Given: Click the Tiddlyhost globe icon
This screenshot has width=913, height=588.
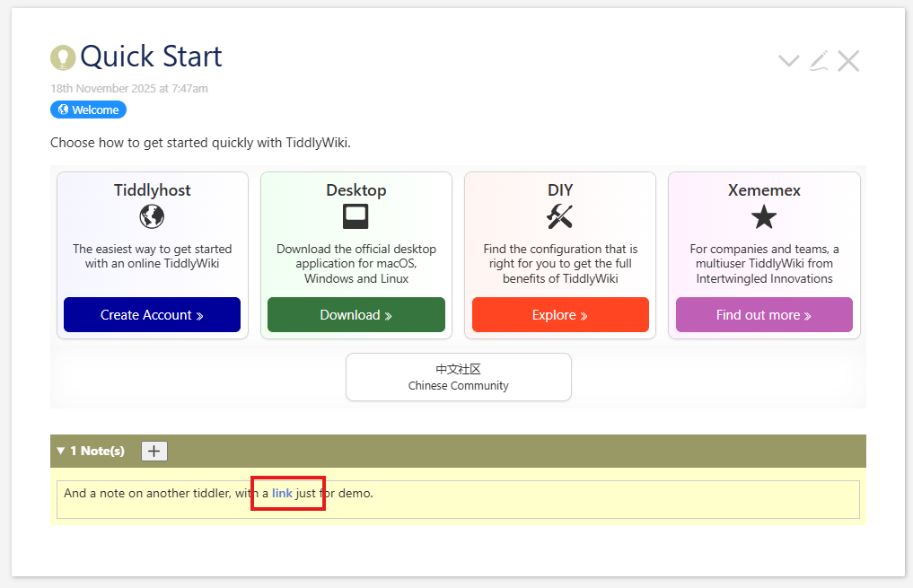Looking at the screenshot, I should tap(152, 216).
